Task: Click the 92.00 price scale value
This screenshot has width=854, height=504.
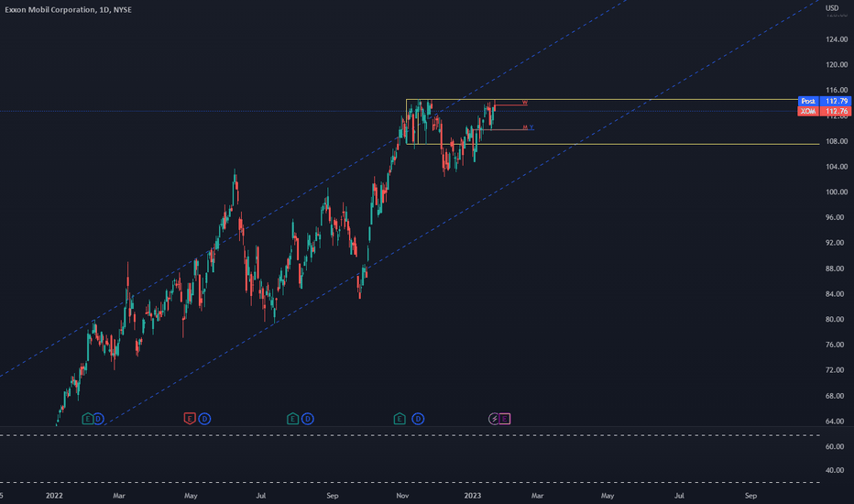Action: coord(837,243)
